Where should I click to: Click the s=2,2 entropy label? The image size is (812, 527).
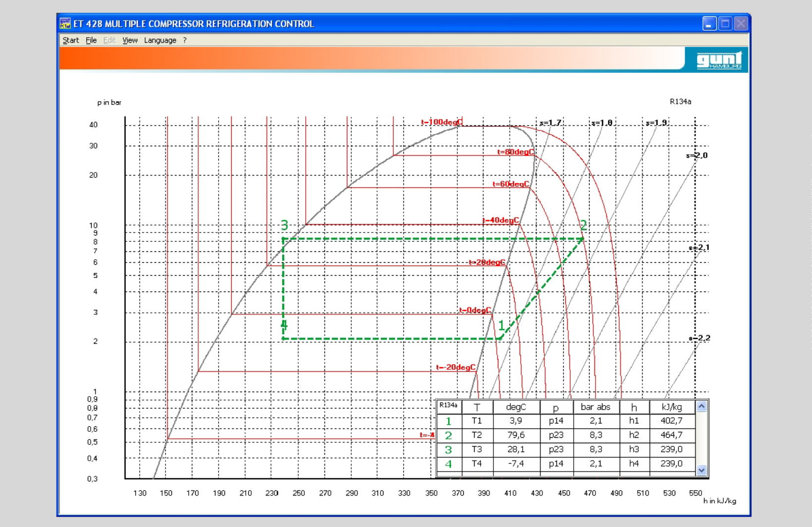700,338
